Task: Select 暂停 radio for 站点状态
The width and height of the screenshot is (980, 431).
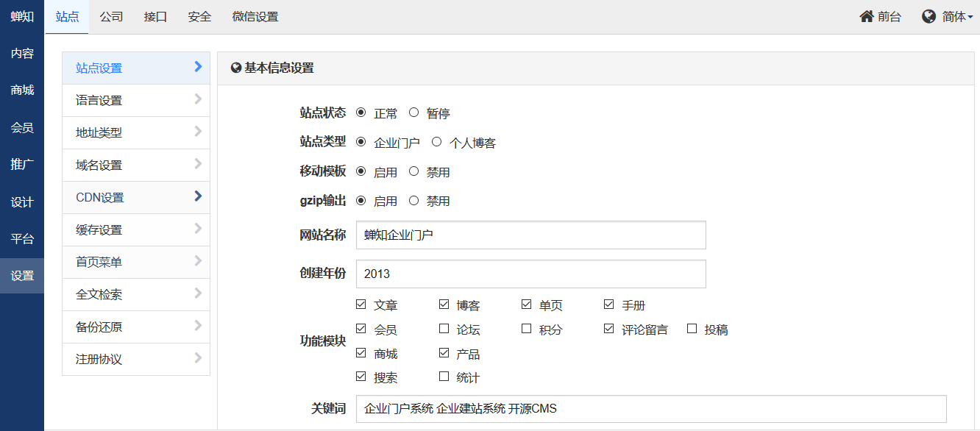Action: coord(413,113)
